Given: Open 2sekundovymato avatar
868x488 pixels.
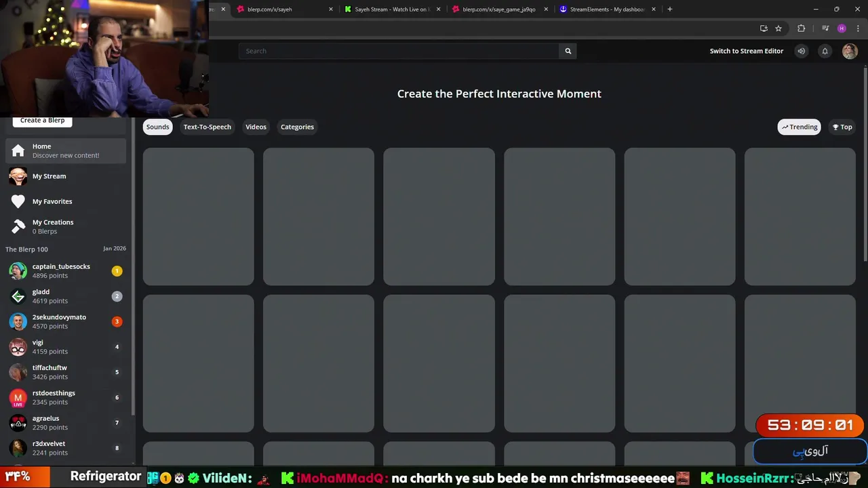Looking at the screenshot, I should pos(18,321).
